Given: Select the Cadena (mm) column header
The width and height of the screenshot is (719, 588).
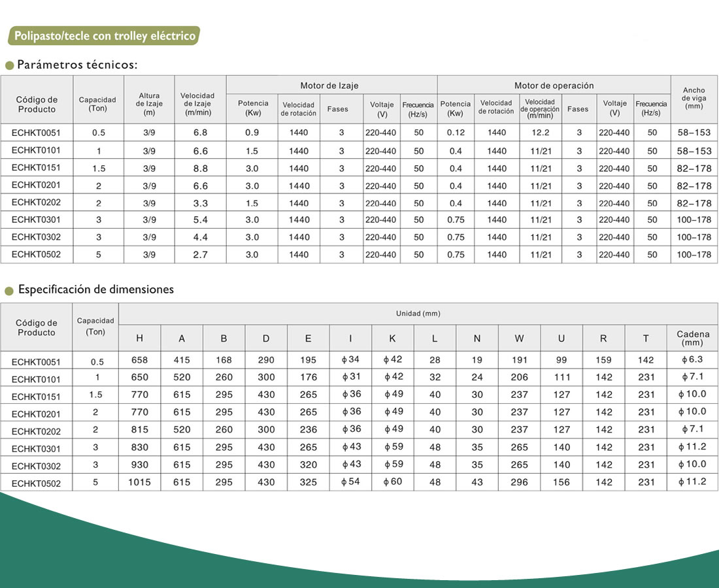Looking at the screenshot, I should 693,338.
